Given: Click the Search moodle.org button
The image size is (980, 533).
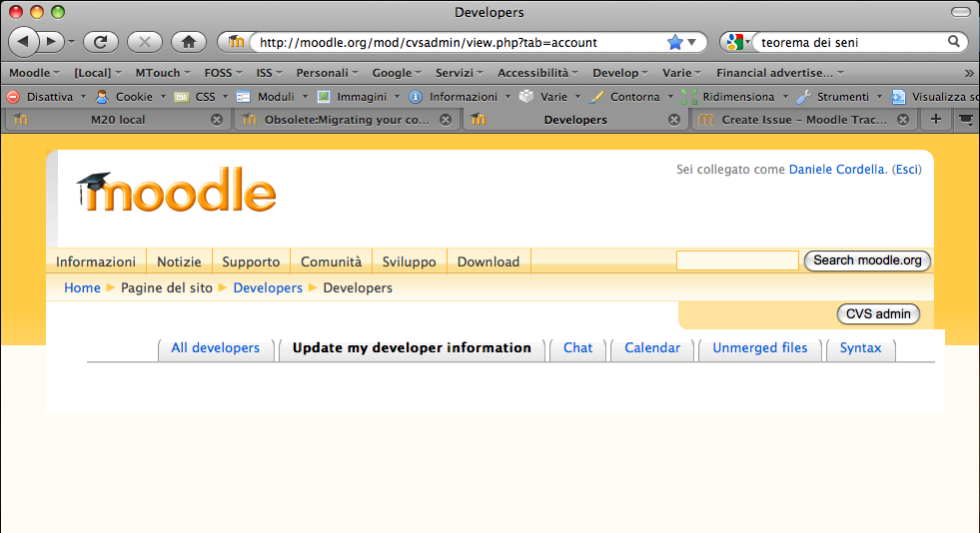Looking at the screenshot, I should [x=867, y=261].
